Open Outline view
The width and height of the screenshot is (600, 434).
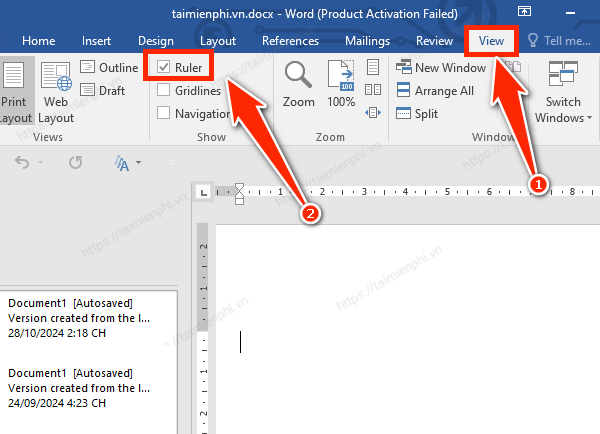click(x=109, y=67)
